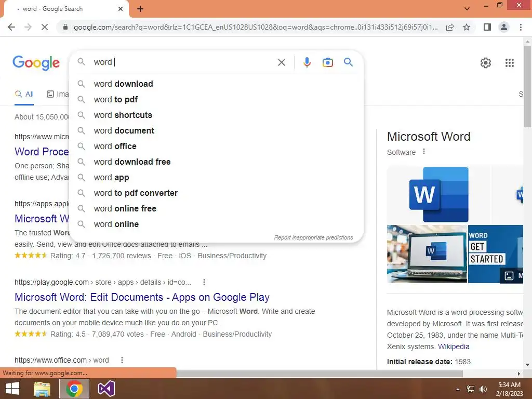This screenshot has width=532, height=399.
Task: Open more options for Microsoft Word panel
Action: click(424, 151)
